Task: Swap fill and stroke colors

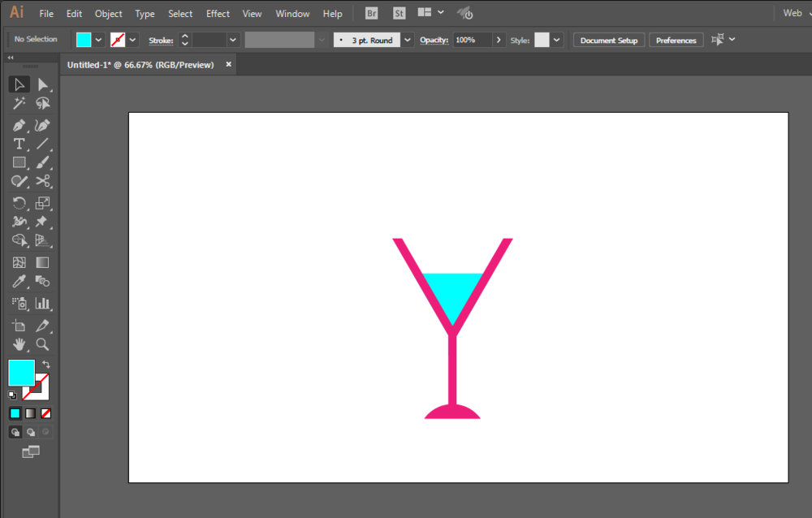Action: pyautogui.click(x=46, y=365)
